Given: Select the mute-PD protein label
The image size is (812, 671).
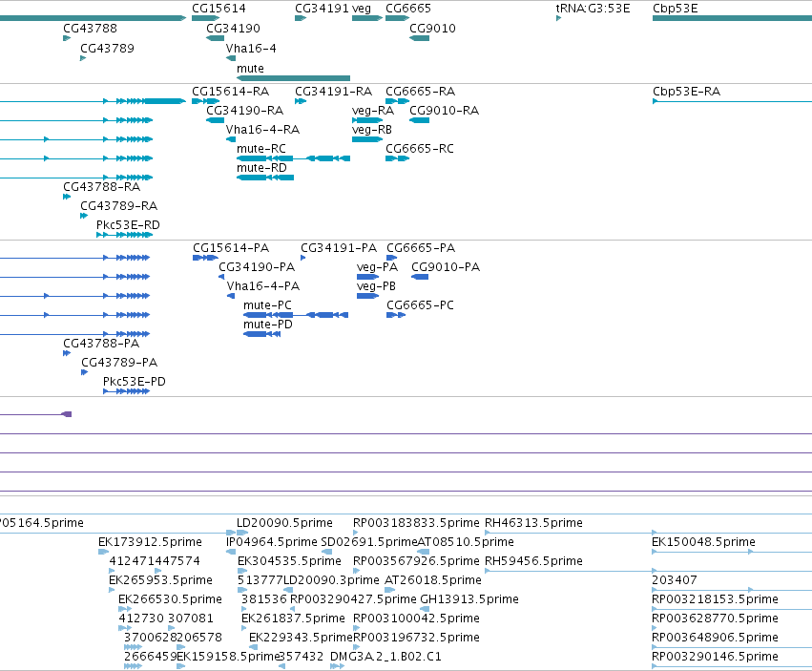Looking at the screenshot, I should [x=268, y=325].
